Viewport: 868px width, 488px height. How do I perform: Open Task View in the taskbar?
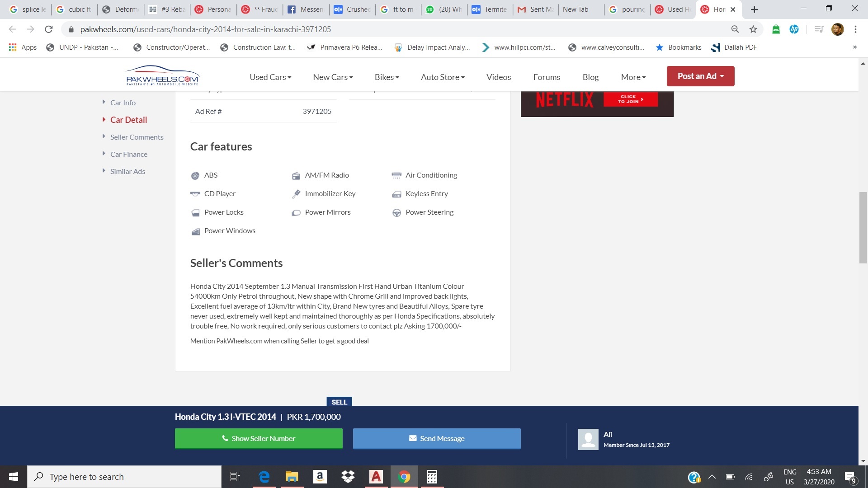coord(235,477)
